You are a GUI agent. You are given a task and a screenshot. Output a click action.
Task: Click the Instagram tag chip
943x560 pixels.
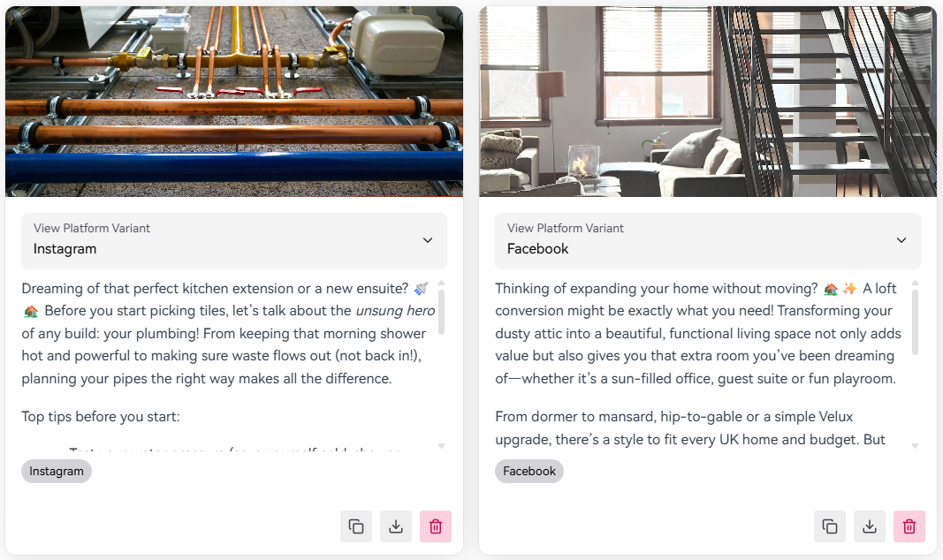click(x=57, y=471)
